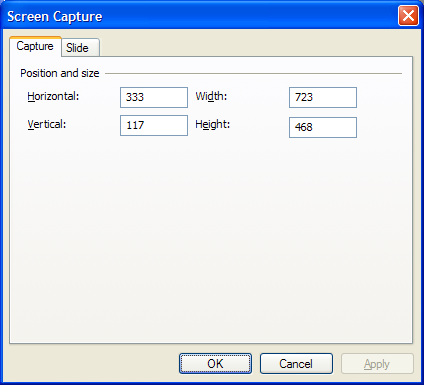Click the Height label text
424x385 pixels.
[213, 124]
